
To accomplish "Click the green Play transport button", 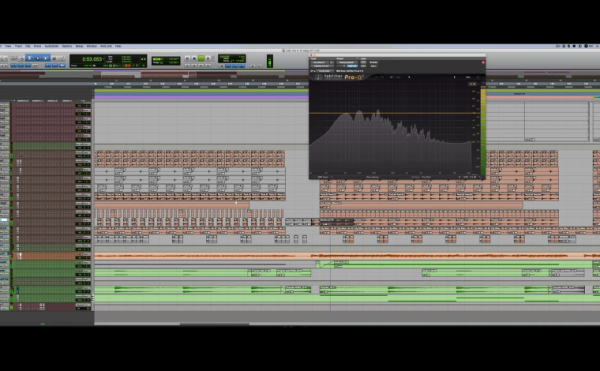I will tap(201, 58).
